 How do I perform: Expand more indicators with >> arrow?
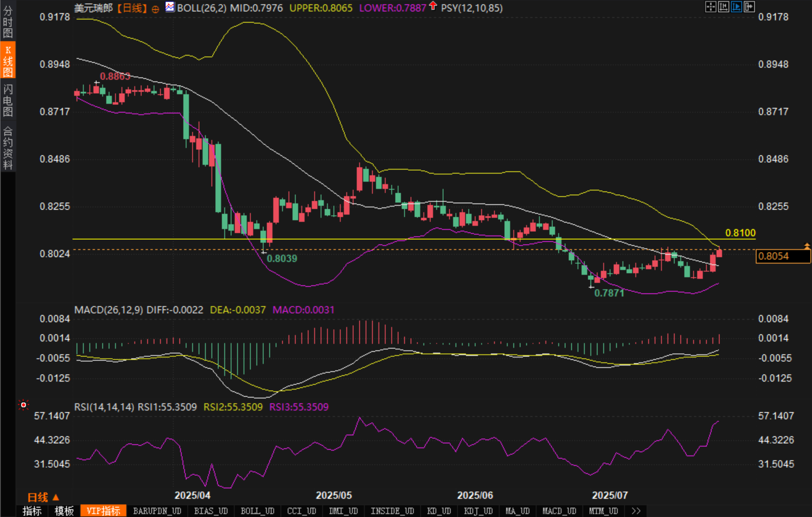tap(636, 511)
